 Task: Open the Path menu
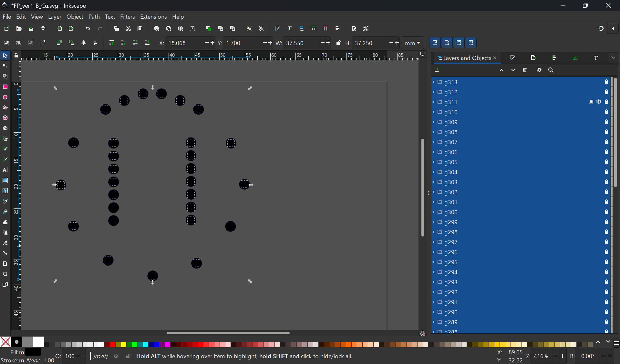[94, 17]
